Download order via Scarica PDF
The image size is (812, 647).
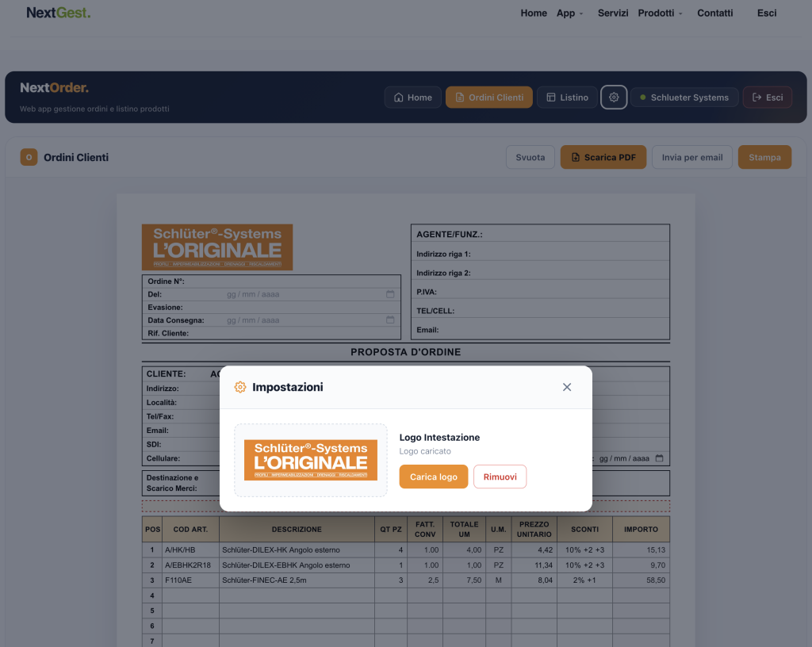coord(603,157)
